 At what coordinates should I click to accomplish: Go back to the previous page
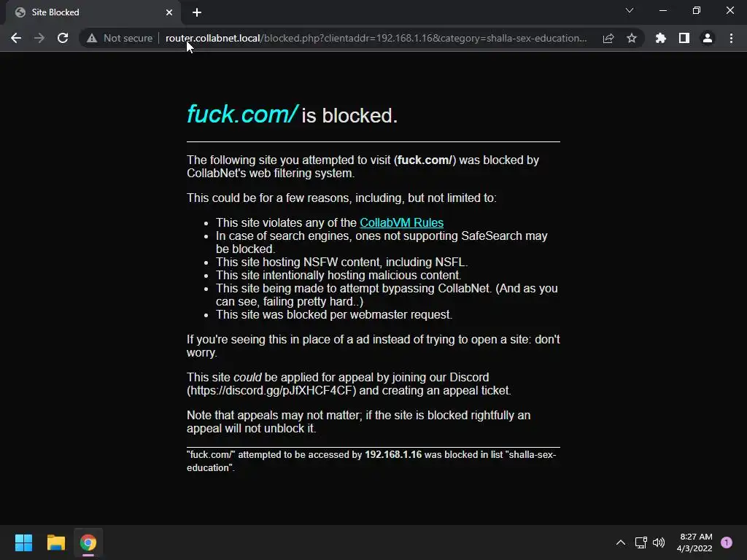[x=16, y=38]
